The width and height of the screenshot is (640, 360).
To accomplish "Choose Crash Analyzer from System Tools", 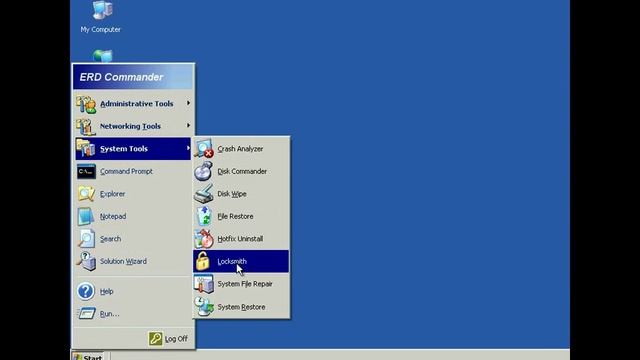I will (241, 149).
